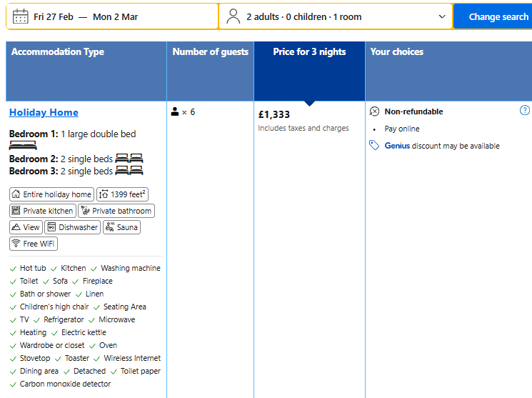Open the Holiday Home link
The image size is (532, 398).
tap(44, 112)
